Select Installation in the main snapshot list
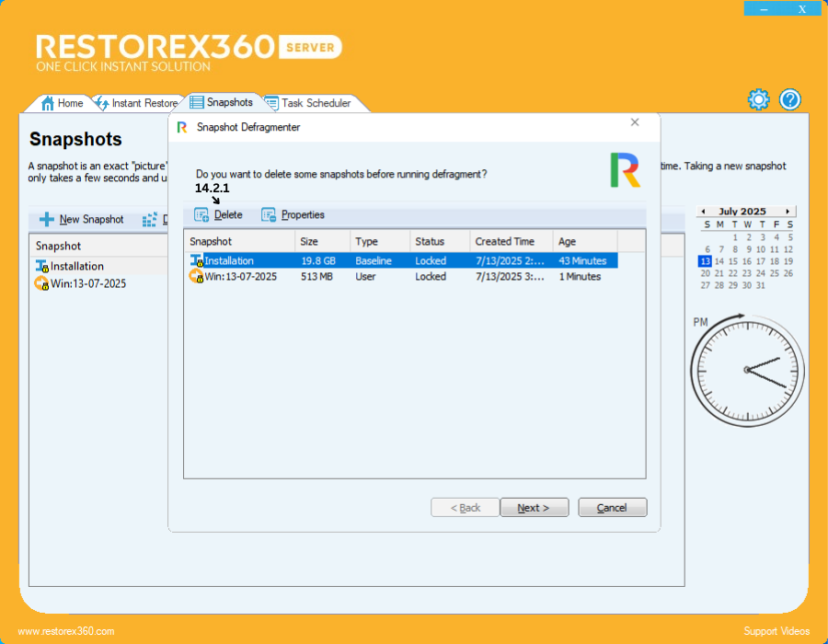Image resolution: width=828 pixels, height=644 pixels. tap(77, 266)
